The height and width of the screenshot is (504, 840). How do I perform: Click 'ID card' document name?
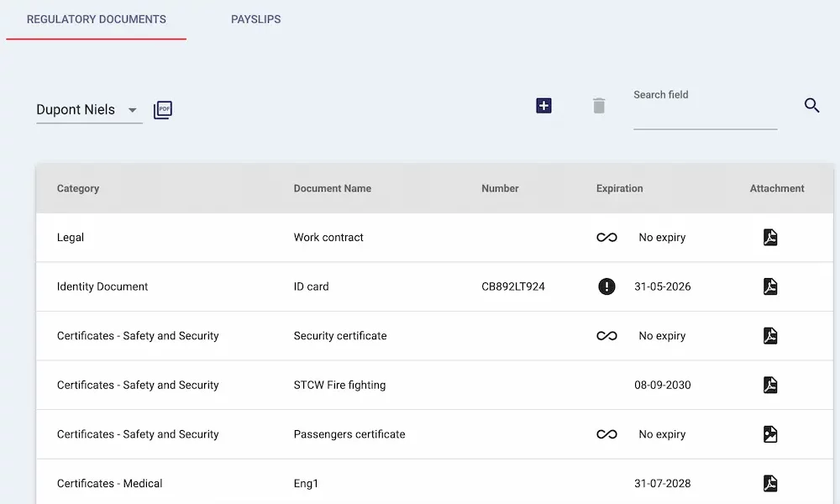point(312,286)
